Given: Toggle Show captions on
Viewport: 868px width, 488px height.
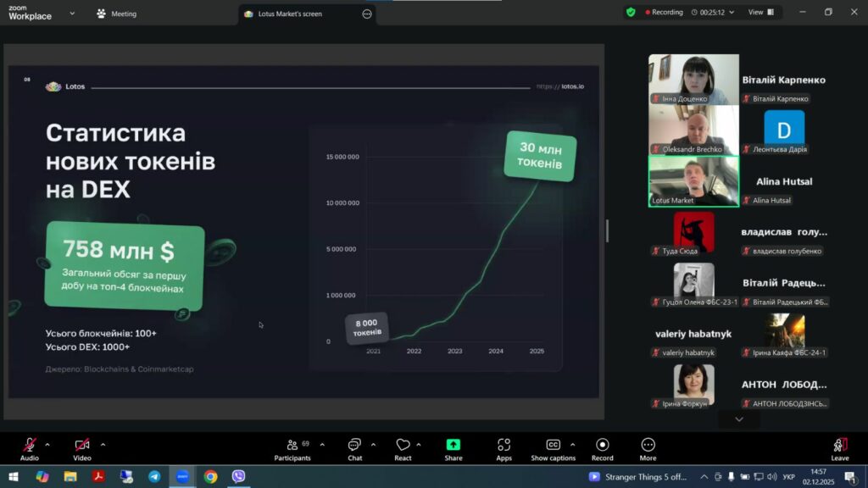Looking at the screenshot, I should pos(553,446).
